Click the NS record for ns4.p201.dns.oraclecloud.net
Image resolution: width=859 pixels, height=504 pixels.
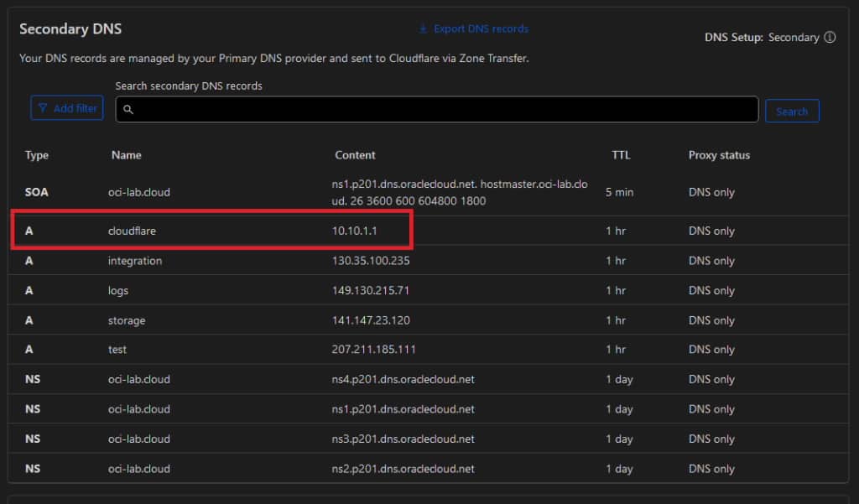[210, 379]
